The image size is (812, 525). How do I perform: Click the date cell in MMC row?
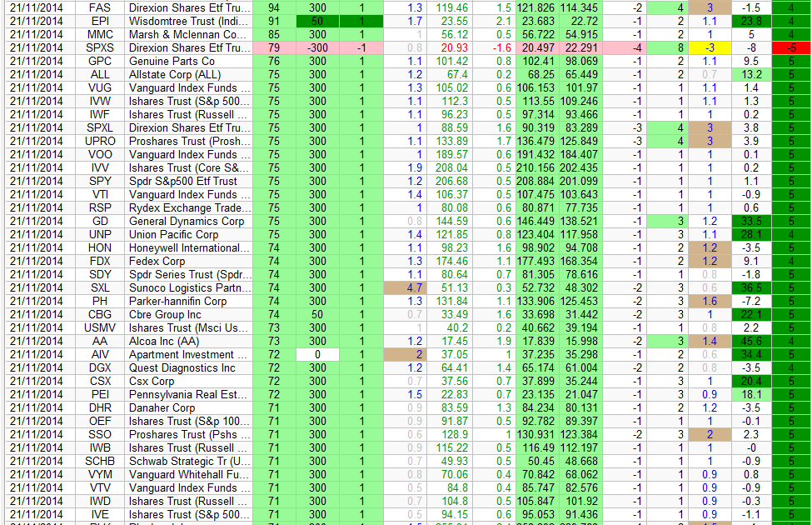pos(36,34)
